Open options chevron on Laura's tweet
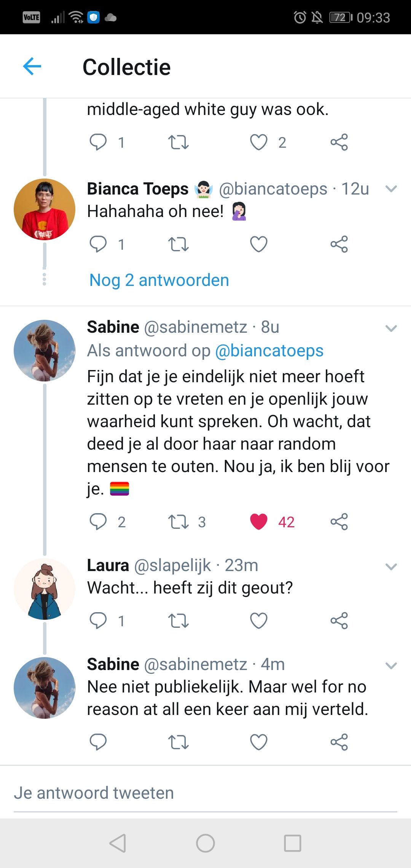 tap(391, 566)
